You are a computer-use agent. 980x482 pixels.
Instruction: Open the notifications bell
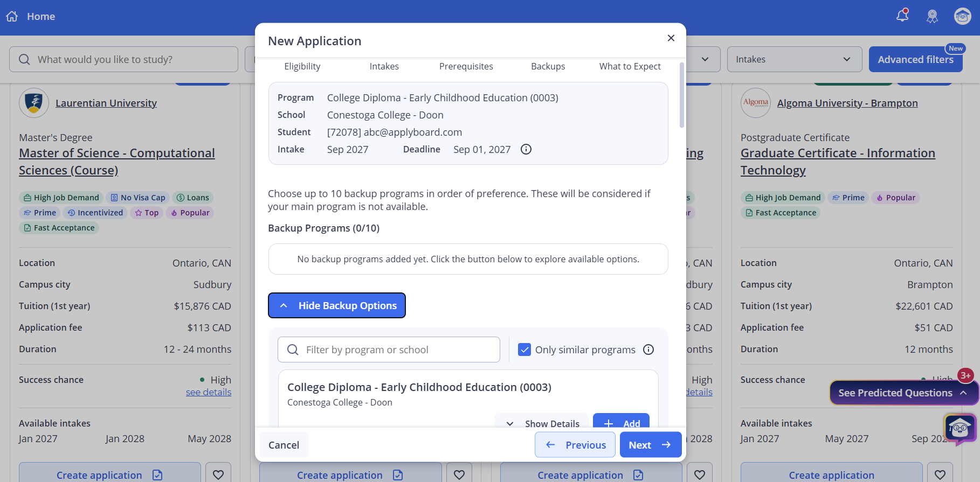pos(902,16)
